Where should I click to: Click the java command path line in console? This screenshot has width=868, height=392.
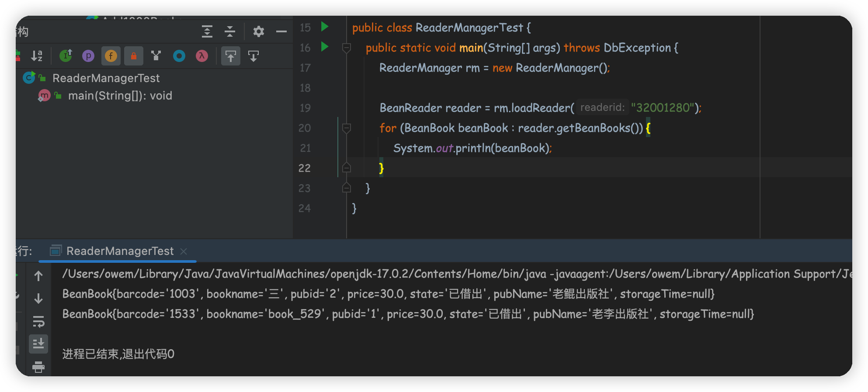457,274
